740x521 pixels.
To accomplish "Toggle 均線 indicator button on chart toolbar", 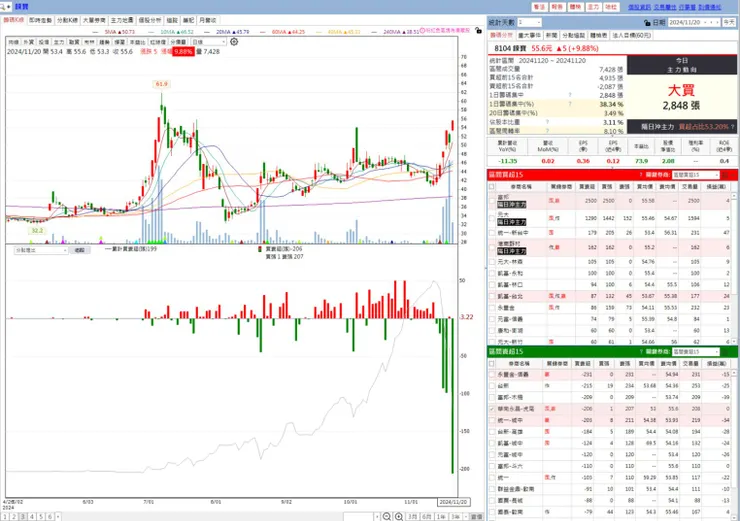I will click(13, 42).
